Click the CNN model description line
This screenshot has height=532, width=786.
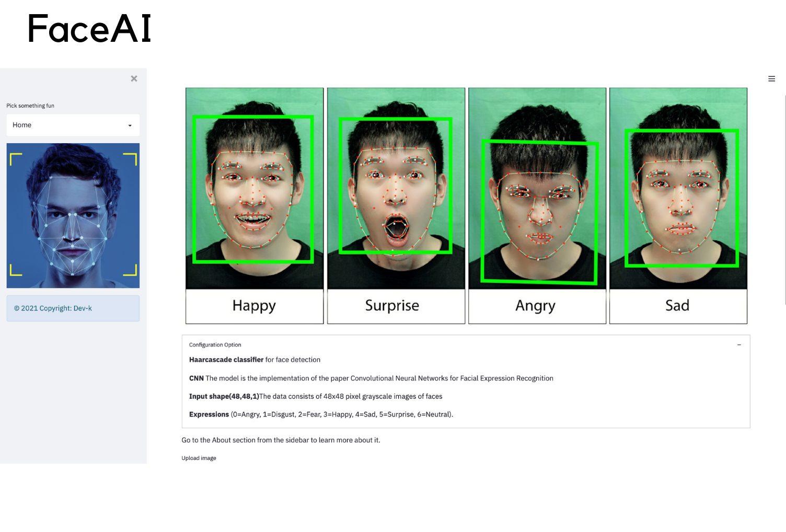[371, 378]
